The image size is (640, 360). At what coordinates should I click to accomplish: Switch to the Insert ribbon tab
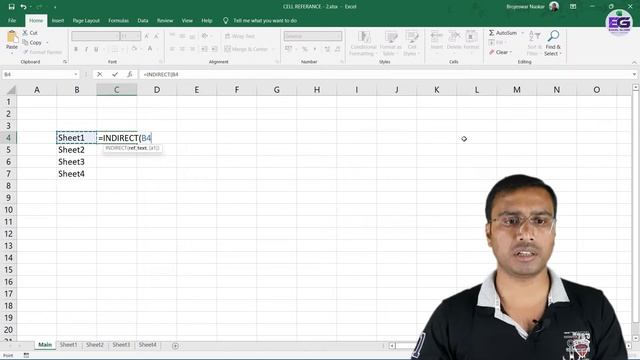tap(58, 20)
